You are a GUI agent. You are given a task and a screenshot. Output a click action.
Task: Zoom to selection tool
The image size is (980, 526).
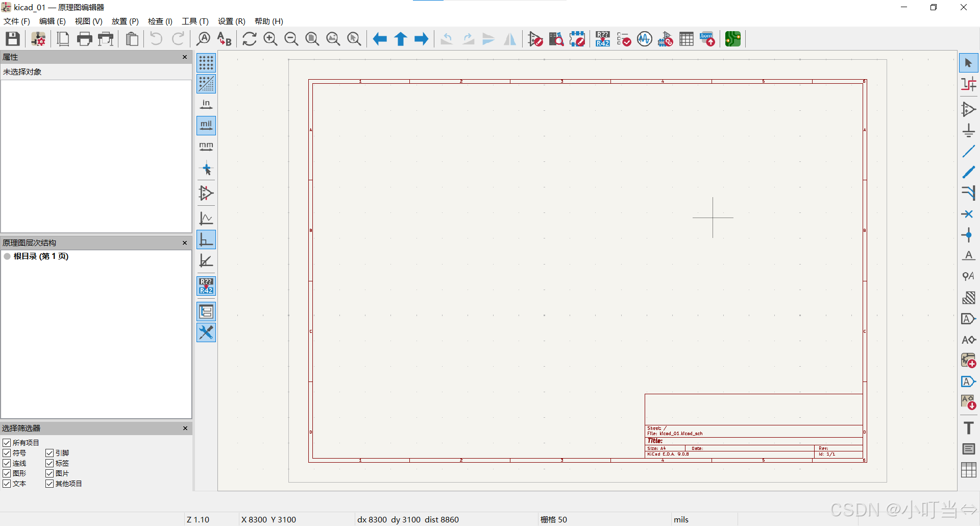[x=354, y=39]
